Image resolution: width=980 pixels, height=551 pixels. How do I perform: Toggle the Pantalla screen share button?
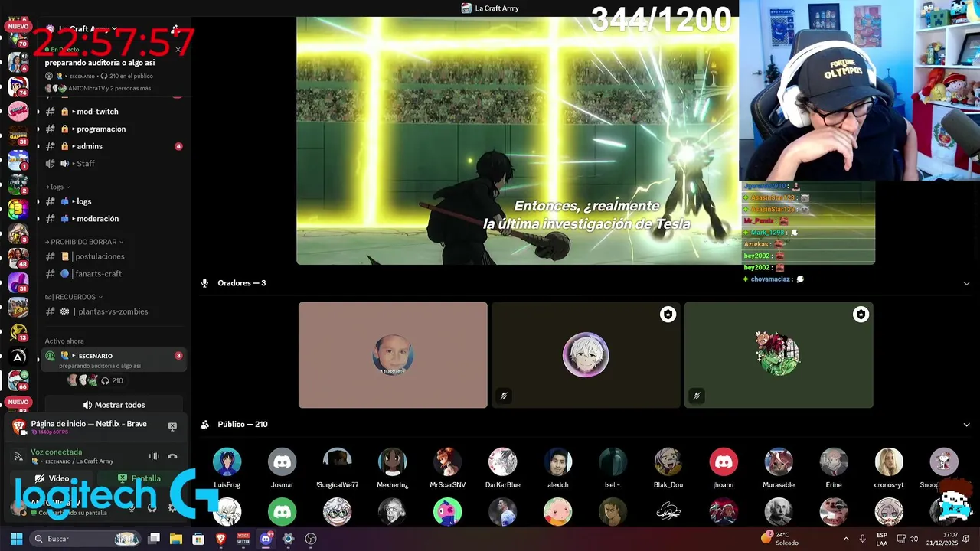point(139,478)
